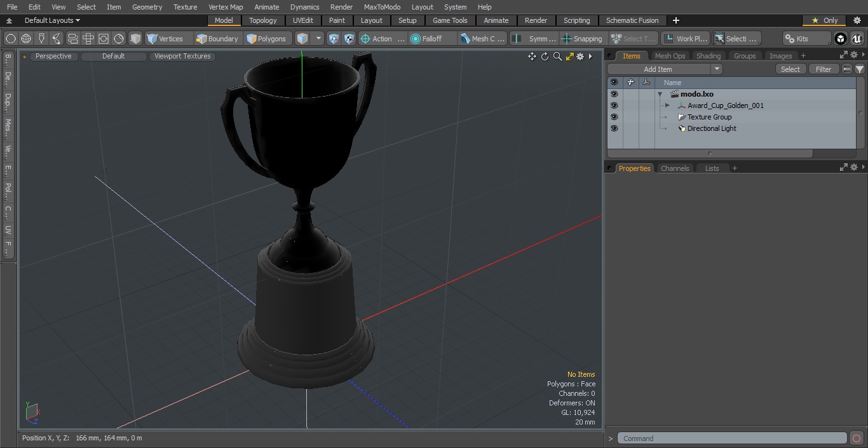Image resolution: width=868 pixels, height=448 pixels.
Task: Switch to the UVEdit layout tab
Action: click(x=303, y=20)
